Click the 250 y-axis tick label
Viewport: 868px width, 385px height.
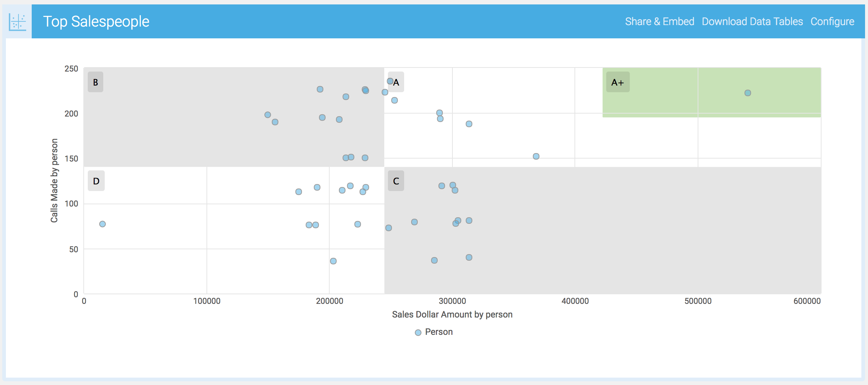click(71, 69)
